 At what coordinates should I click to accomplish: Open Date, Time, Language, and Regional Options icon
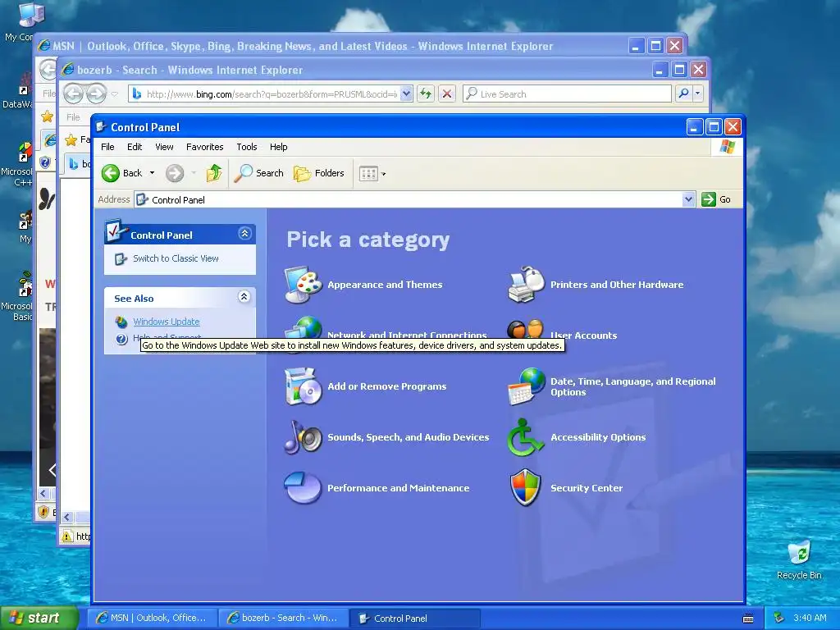point(526,386)
